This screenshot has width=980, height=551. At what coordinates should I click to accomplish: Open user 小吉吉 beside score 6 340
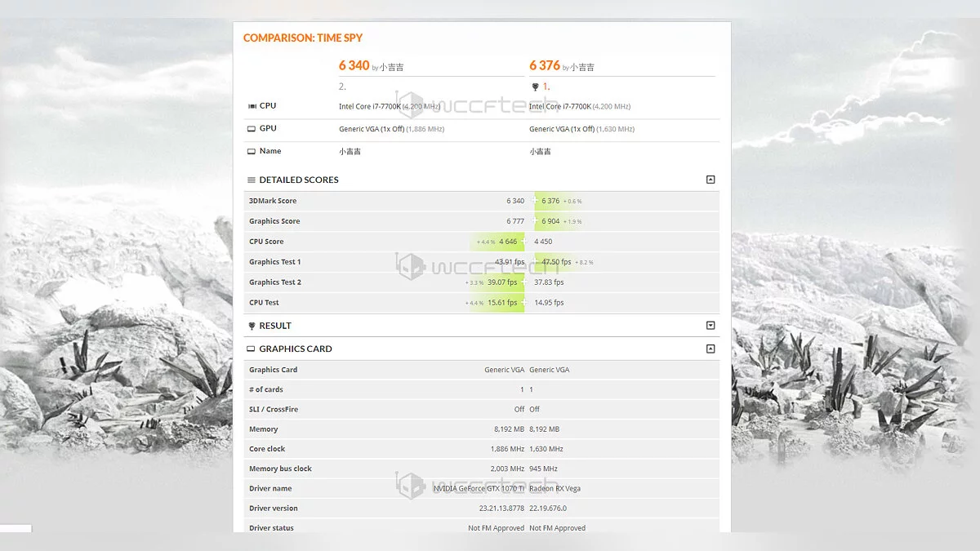click(x=391, y=67)
